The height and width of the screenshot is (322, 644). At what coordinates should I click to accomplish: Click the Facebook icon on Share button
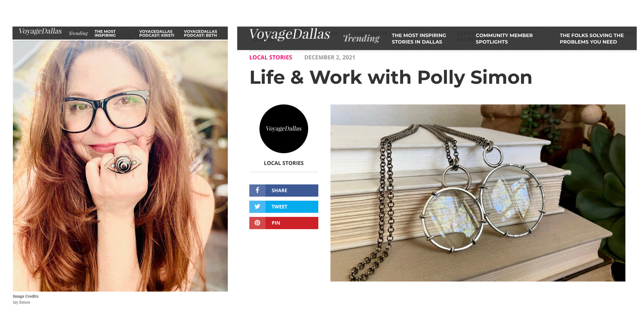[257, 190]
